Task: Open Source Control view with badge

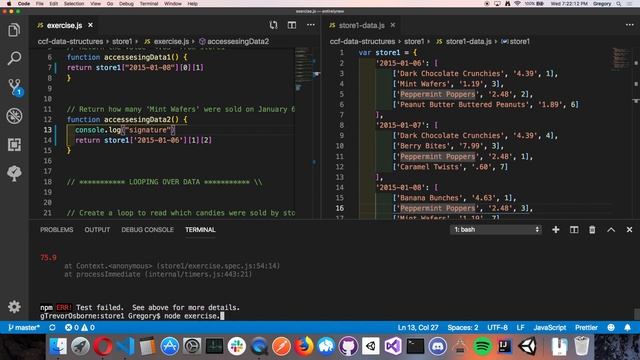Action: (x=15, y=87)
